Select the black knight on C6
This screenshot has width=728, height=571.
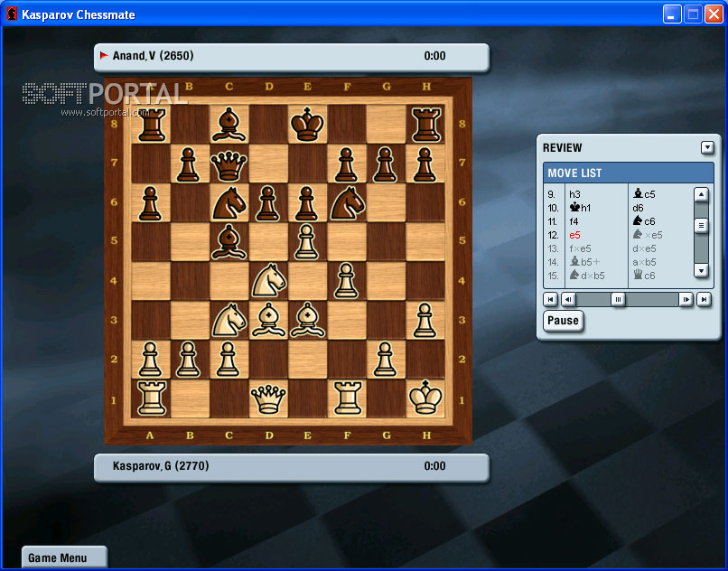click(229, 203)
